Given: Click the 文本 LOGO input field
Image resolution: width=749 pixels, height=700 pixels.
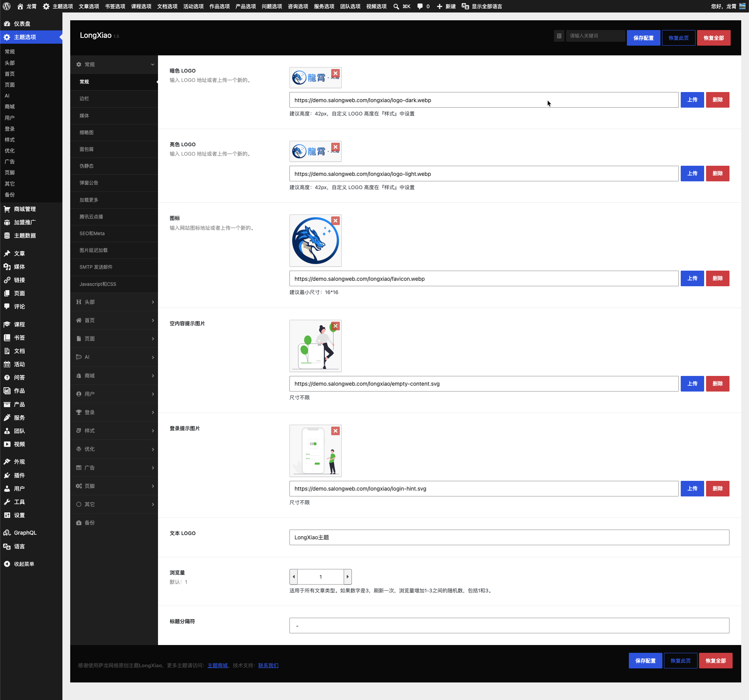Looking at the screenshot, I should [x=509, y=537].
